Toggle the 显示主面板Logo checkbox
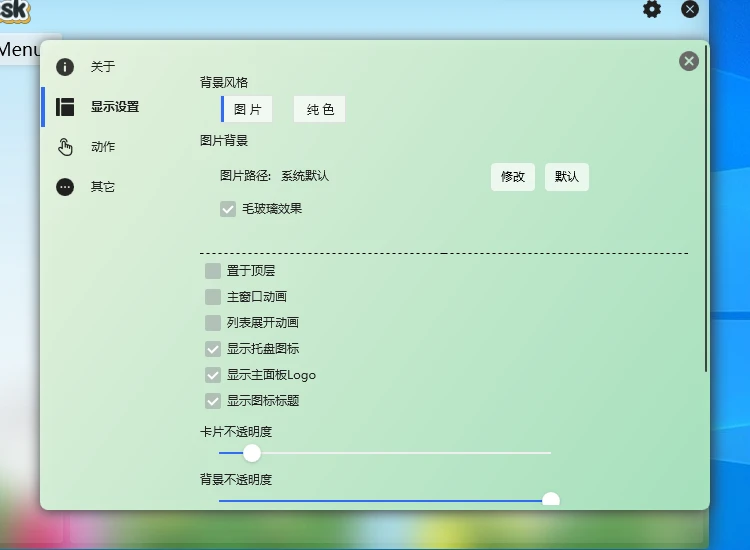Viewport: 750px width, 550px height. [213, 375]
